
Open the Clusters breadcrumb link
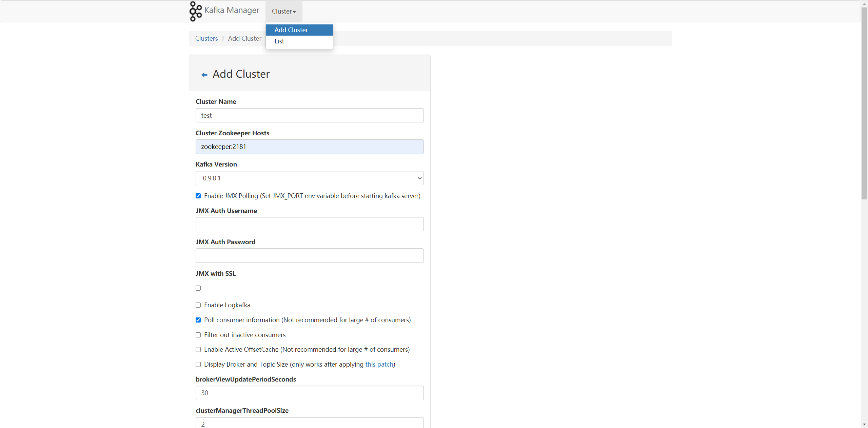206,38
